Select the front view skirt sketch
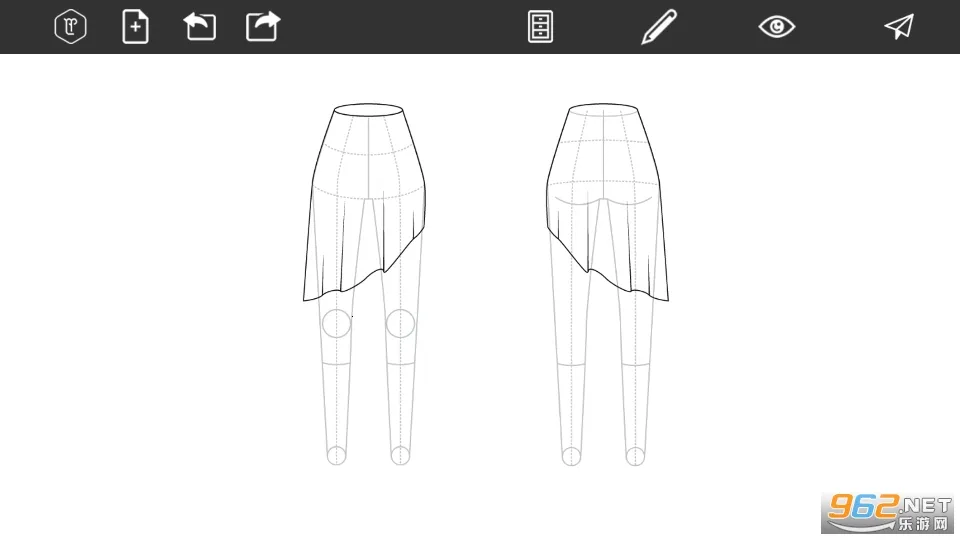960x540 pixels. 367,200
